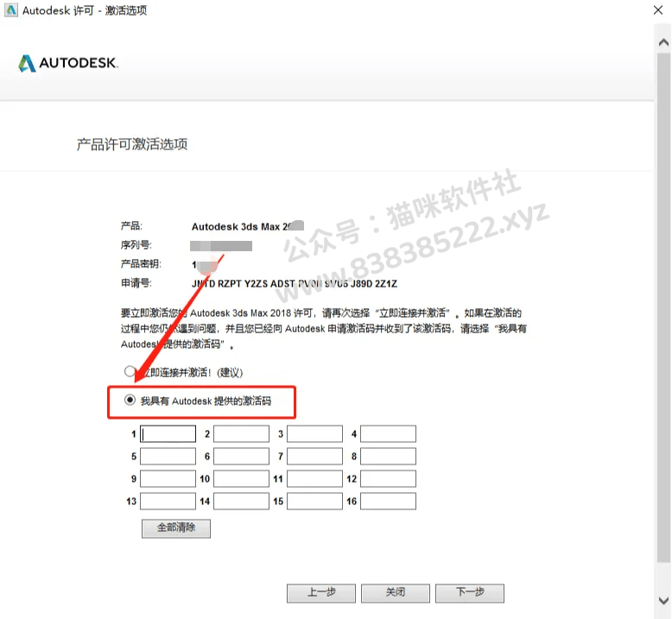The height and width of the screenshot is (619, 672).
Task: Click the 序列号 label
Action: point(136,244)
